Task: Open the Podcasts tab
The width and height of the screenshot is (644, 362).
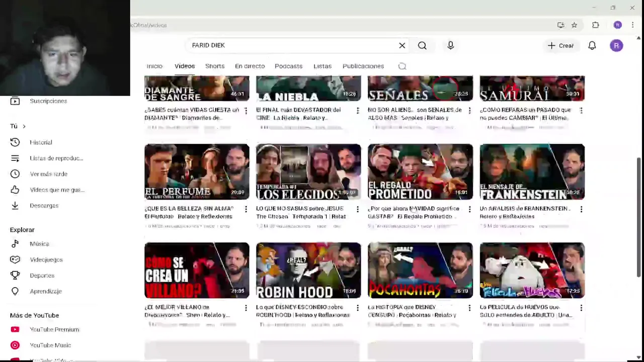Action: [x=288, y=66]
